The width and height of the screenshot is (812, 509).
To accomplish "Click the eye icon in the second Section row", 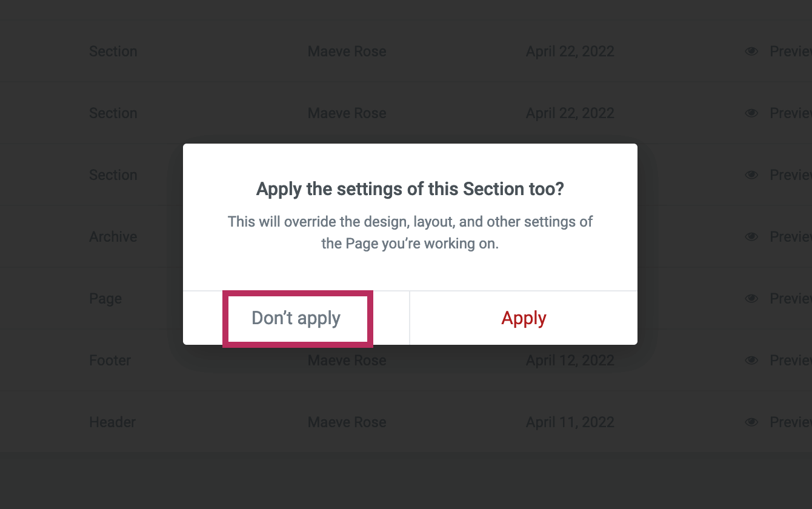I will pyautogui.click(x=751, y=113).
